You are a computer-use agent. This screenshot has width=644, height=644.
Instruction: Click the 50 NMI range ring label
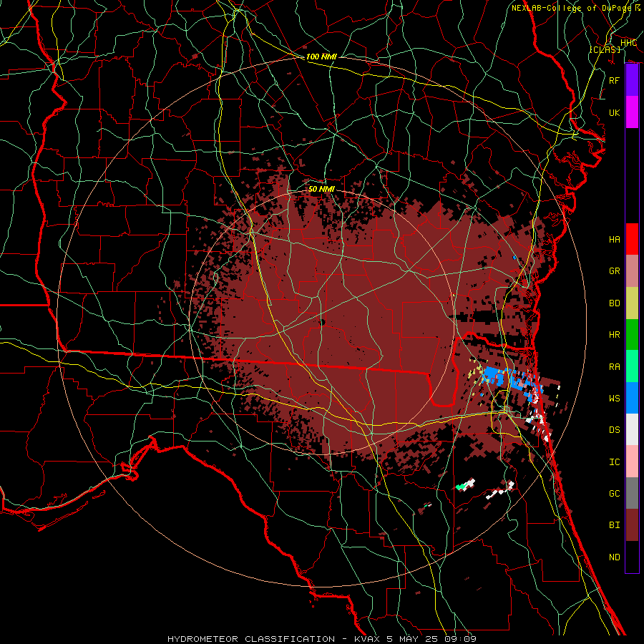coord(321,189)
